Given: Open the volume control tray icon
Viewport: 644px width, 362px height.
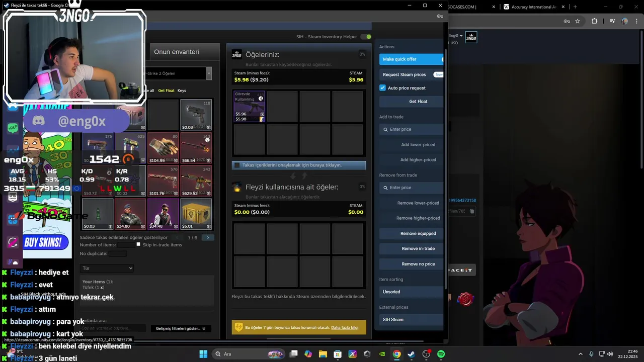Looking at the screenshot, I should click(610, 354).
